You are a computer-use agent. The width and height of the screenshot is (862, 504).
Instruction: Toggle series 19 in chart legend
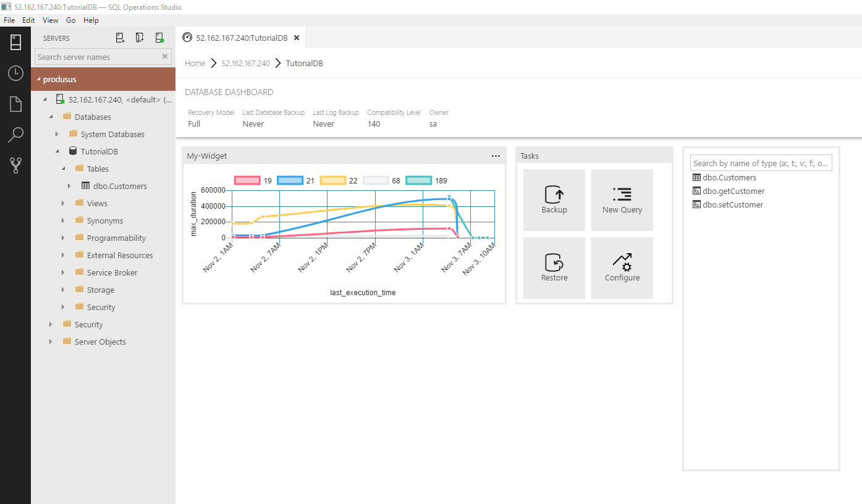tap(247, 180)
